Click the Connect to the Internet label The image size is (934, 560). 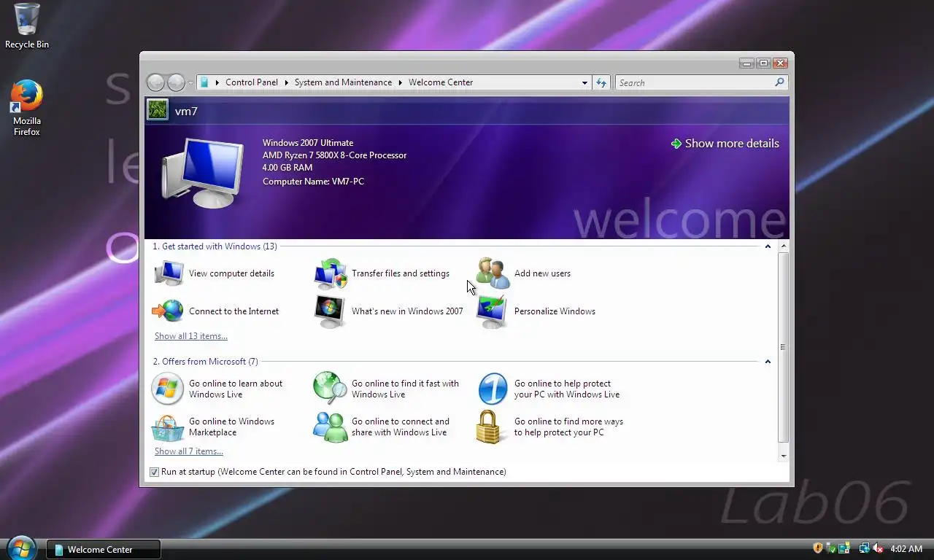(233, 311)
